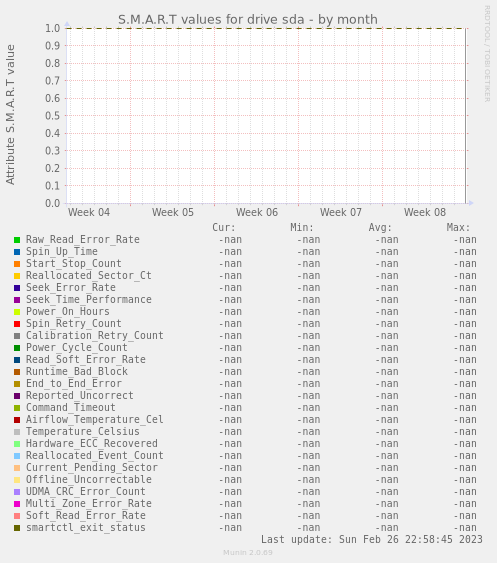
Task: Click the magenta Multi_Zone_Error_Rate swatch
Action: coord(17,504)
